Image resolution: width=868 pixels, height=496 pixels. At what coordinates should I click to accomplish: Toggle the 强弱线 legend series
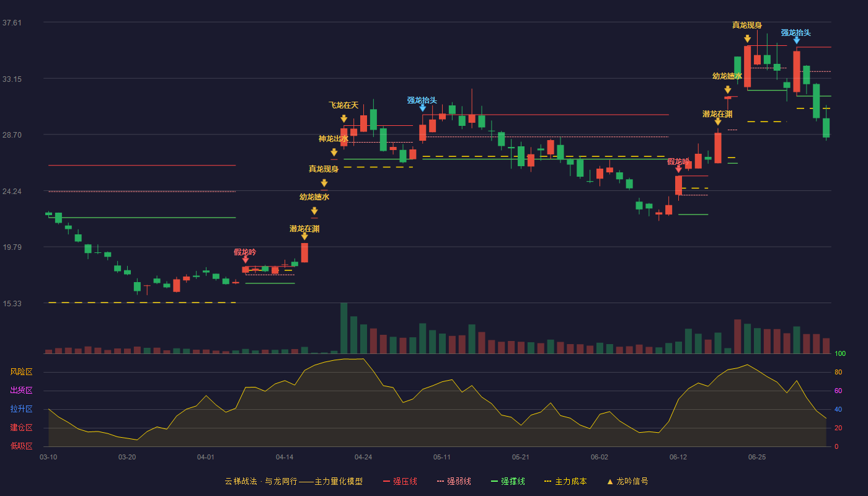[x=454, y=481]
